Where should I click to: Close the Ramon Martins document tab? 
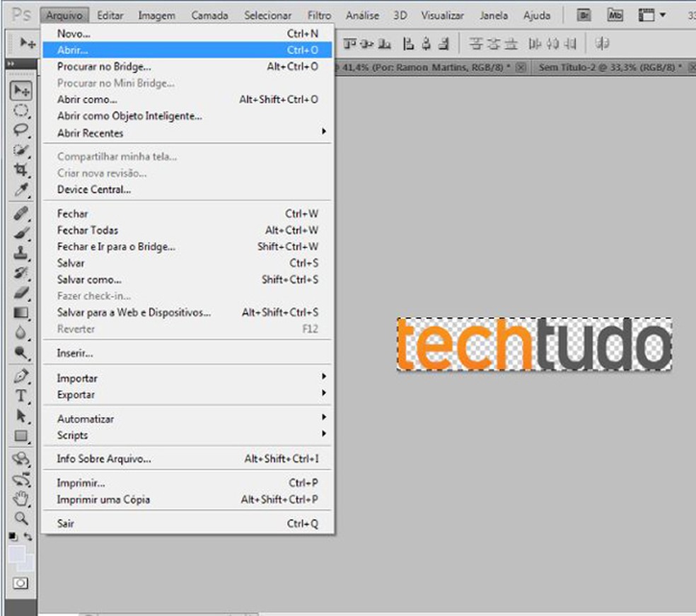pos(521,67)
